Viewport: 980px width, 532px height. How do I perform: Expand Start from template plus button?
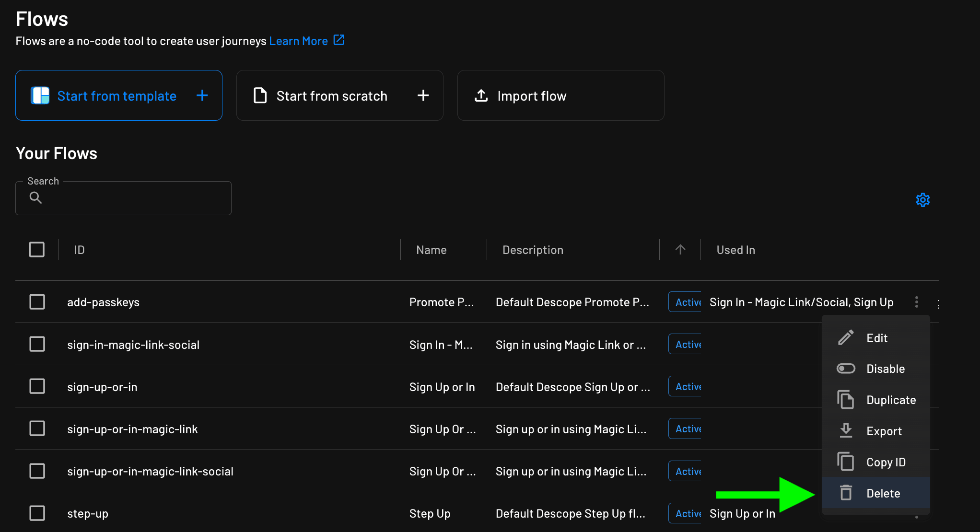202,95
